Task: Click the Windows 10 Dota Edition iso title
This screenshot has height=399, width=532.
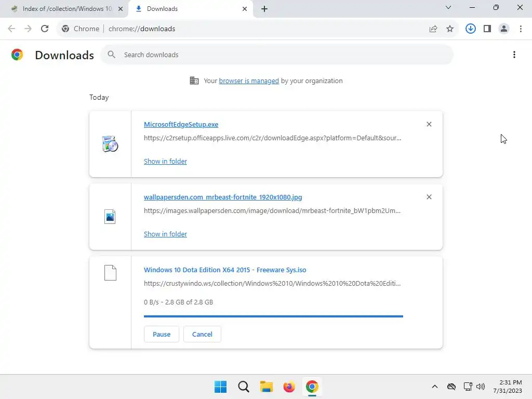Action: (224, 270)
